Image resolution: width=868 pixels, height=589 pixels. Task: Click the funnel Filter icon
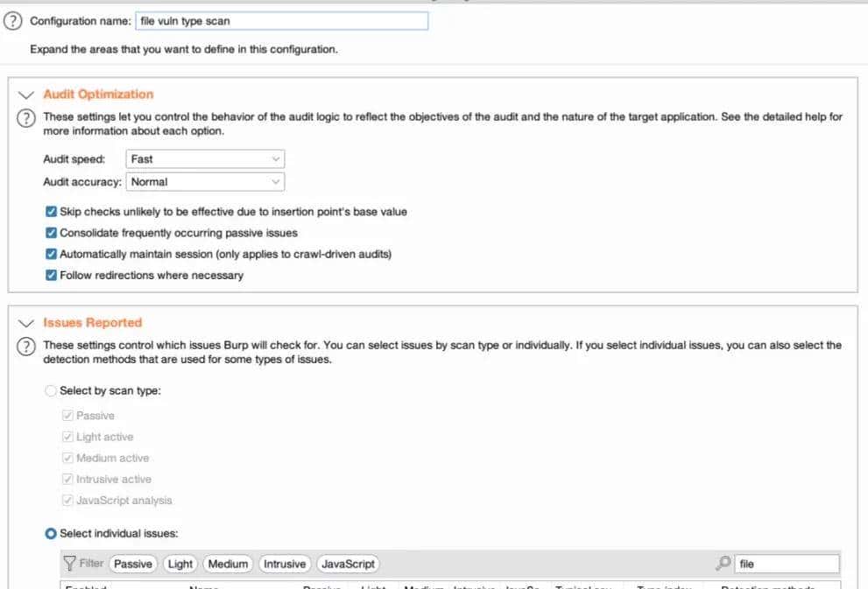pyautogui.click(x=69, y=564)
